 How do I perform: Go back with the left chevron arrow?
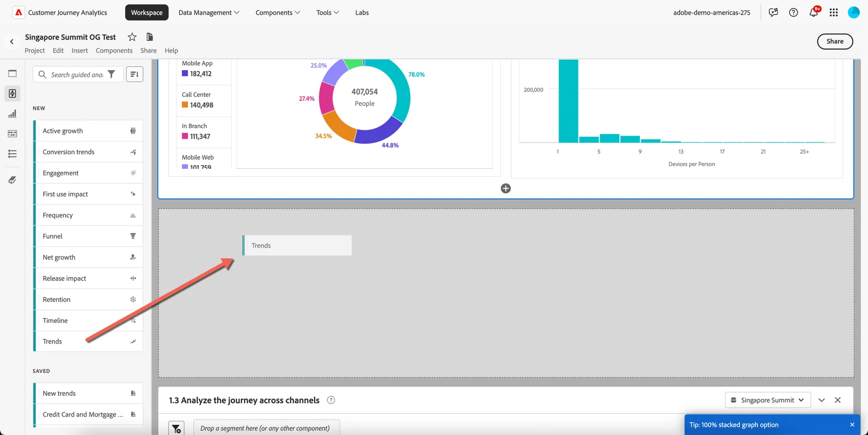click(12, 42)
